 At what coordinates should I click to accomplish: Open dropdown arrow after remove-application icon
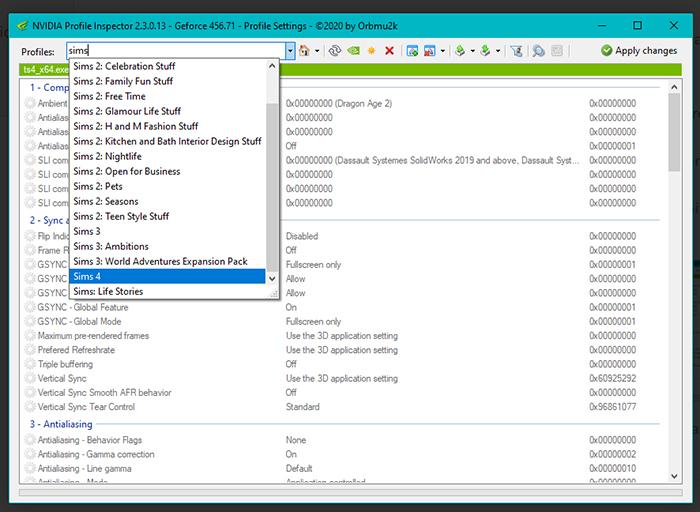pos(442,51)
